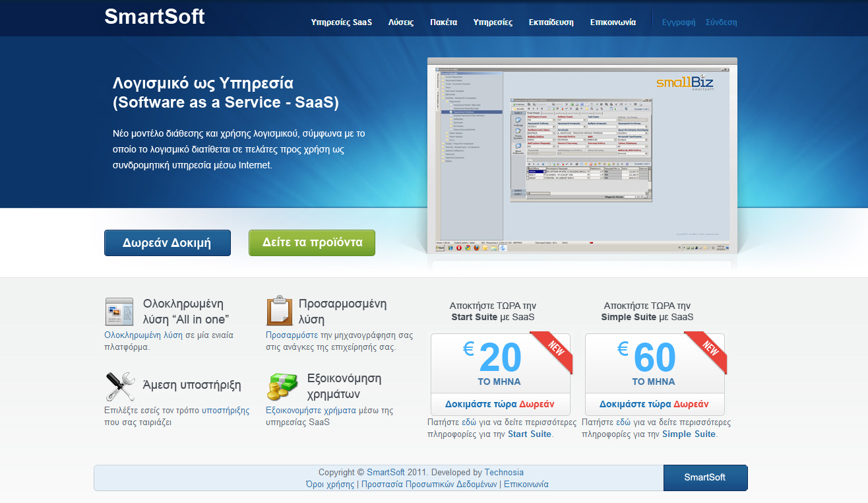Open the Επικοινωνία footer link
The height and width of the screenshot is (503, 868).
tap(526, 485)
